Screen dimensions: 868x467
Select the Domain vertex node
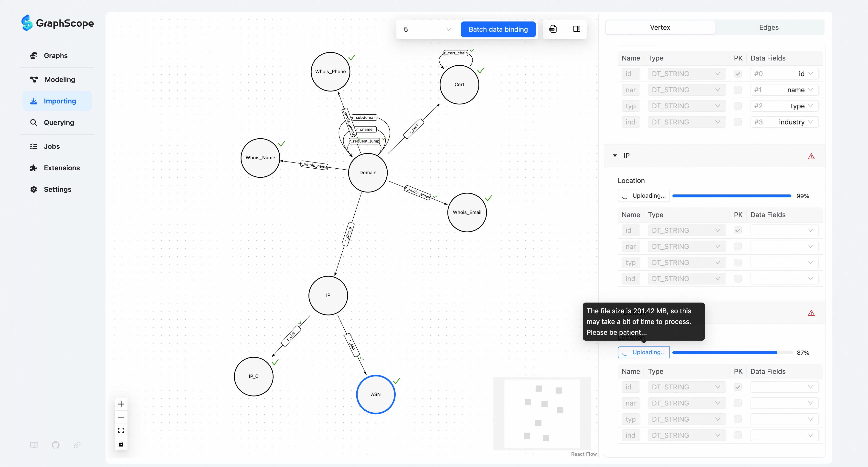tap(368, 173)
